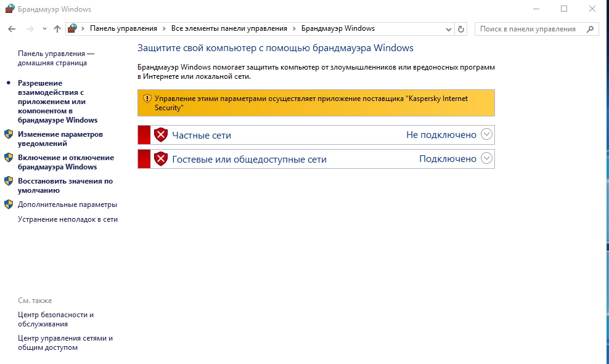Image resolution: width=609 pixels, height=364 pixels.
Task: Click 'Не подключено' status text
Action: [441, 135]
